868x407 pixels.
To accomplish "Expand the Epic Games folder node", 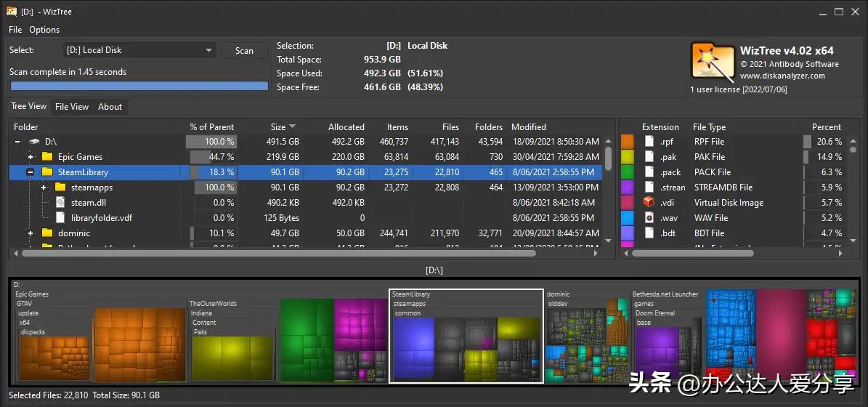I will tap(31, 157).
